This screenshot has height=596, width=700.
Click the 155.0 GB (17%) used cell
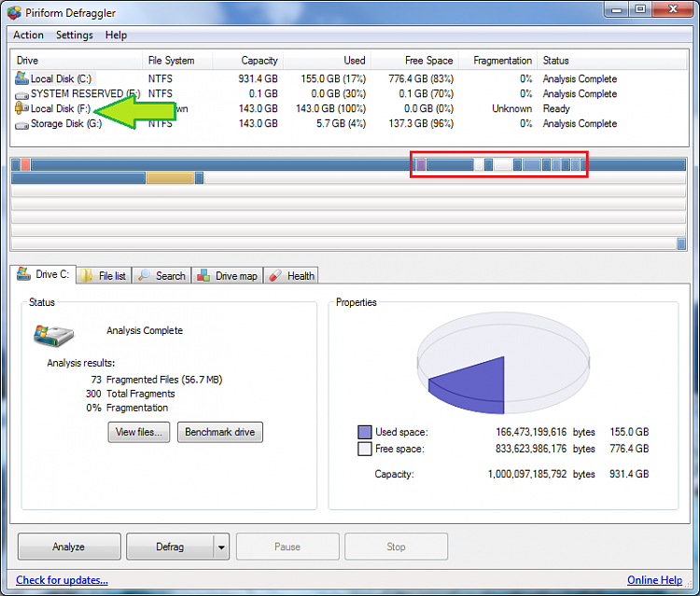[333, 79]
